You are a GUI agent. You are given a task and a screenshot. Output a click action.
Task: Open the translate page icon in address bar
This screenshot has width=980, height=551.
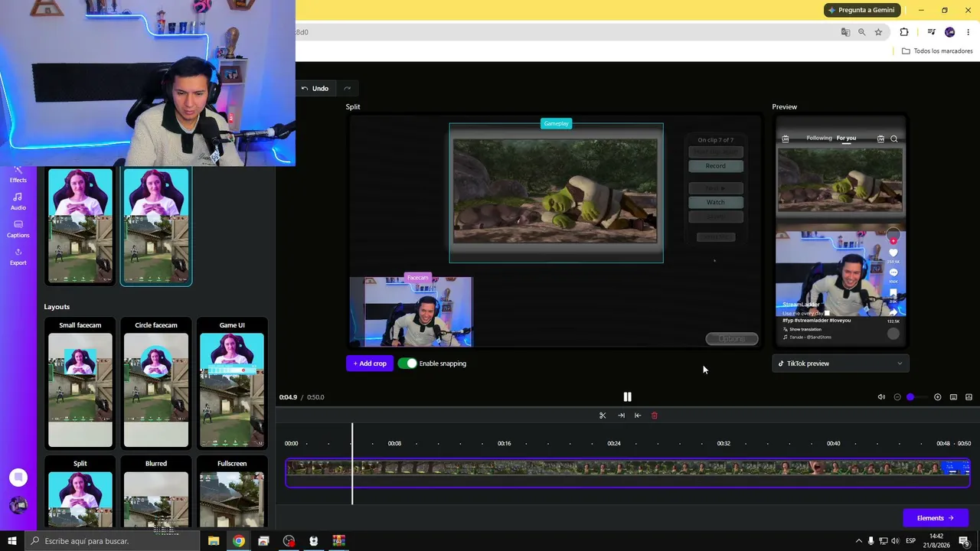[845, 32]
